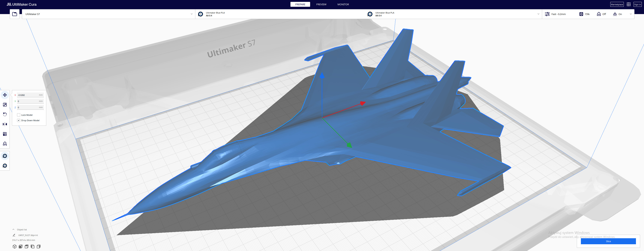Click the Z position input field

tap(30, 107)
